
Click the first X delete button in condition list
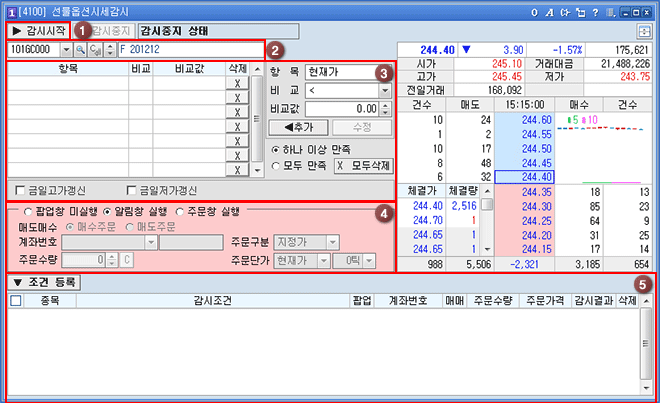click(x=236, y=85)
